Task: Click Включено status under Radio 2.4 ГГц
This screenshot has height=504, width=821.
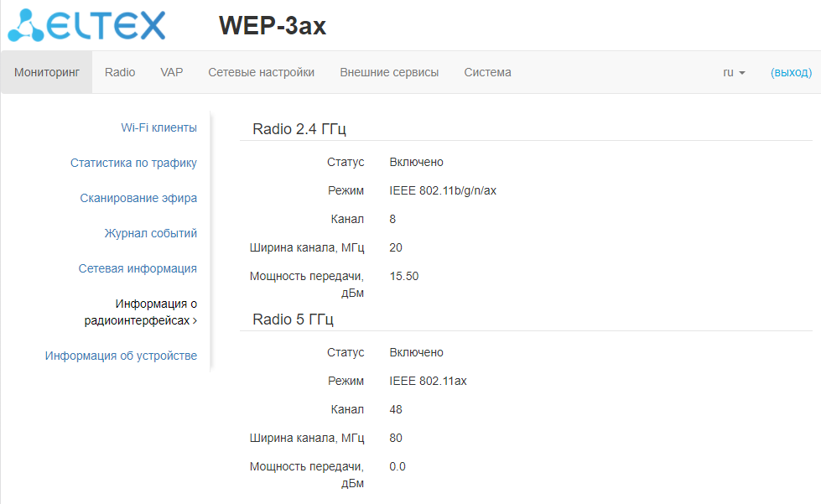Action: coord(416,162)
